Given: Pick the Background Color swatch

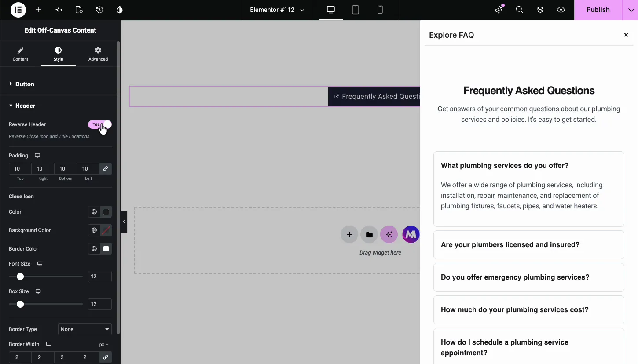Looking at the screenshot, I should [106, 230].
